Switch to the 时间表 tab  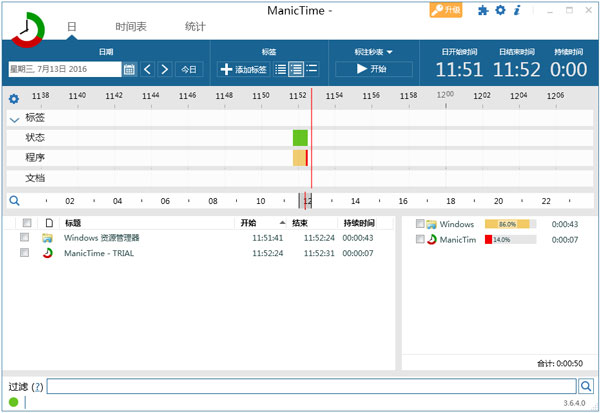131,26
